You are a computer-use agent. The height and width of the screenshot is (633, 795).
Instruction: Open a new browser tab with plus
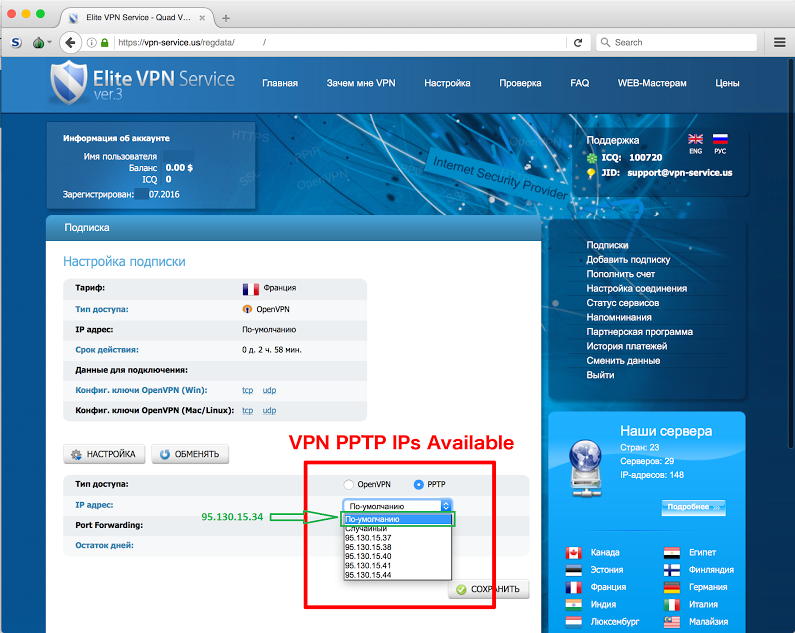[x=226, y=18]
